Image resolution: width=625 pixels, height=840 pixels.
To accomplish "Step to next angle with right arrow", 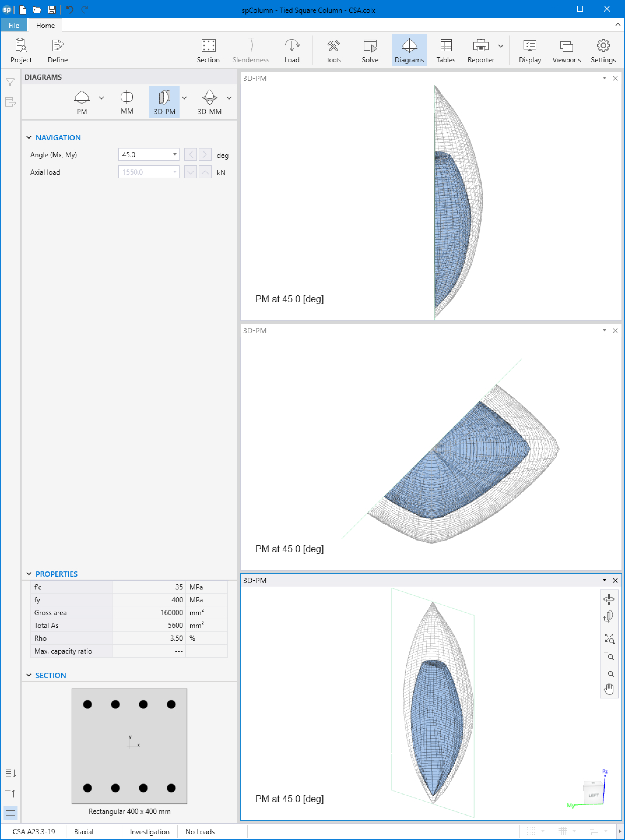I will [x=205, y=155].
